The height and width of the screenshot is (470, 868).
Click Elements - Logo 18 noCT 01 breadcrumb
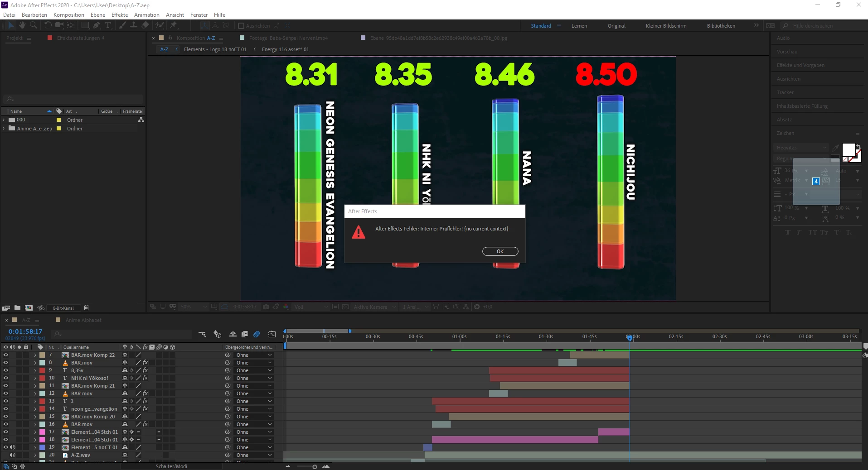click(x=215, y=49)
